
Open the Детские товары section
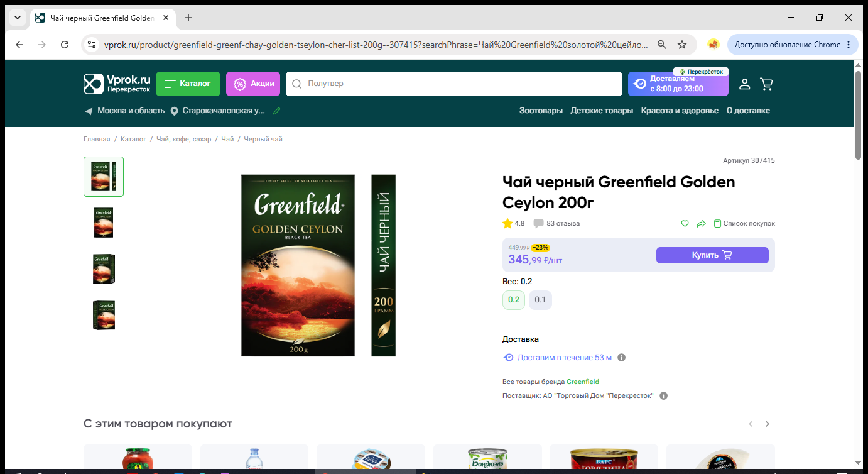pyautogui.click(x=602, y=111)
